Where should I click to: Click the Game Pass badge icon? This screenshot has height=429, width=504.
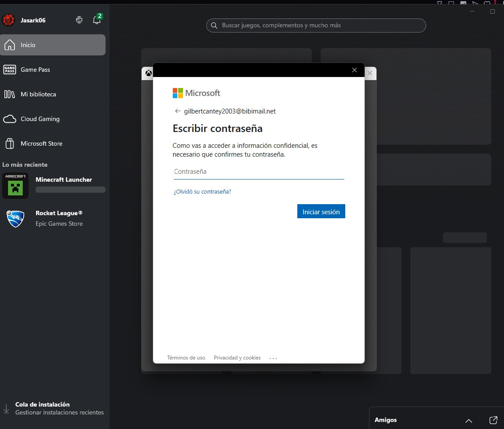pyautogui.click(x=10, y=70)
